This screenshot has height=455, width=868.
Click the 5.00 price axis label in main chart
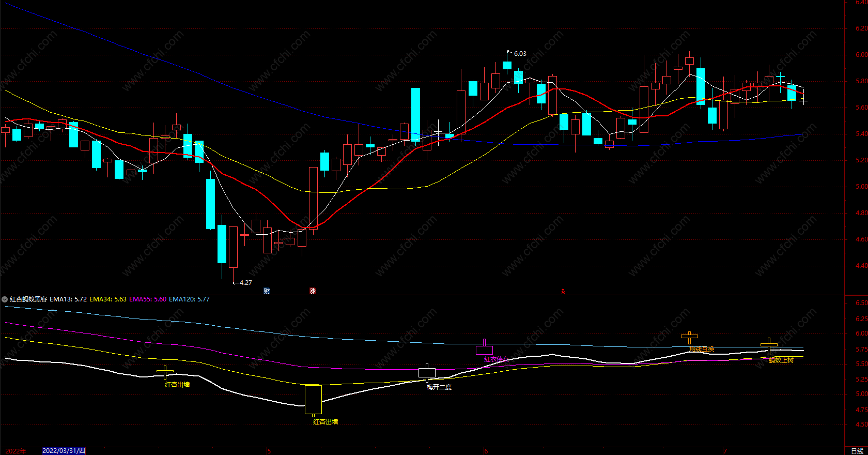(x=861, y=187)
